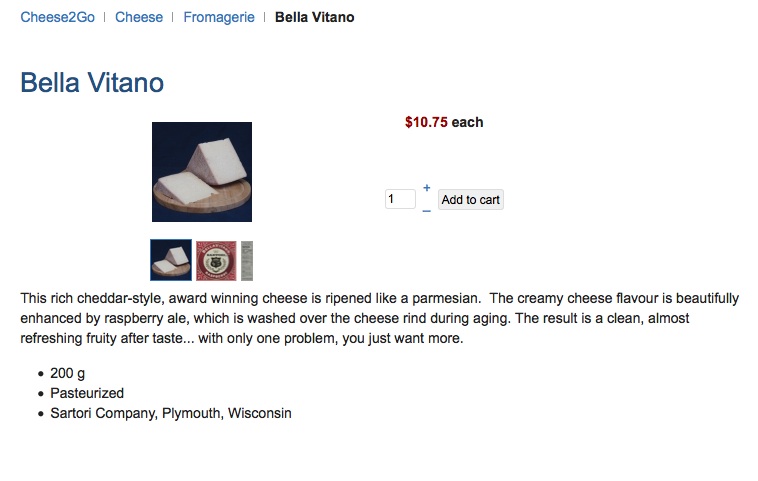
Task: Navigate to the Fromagerie category
Action: (x=219, y=17)
